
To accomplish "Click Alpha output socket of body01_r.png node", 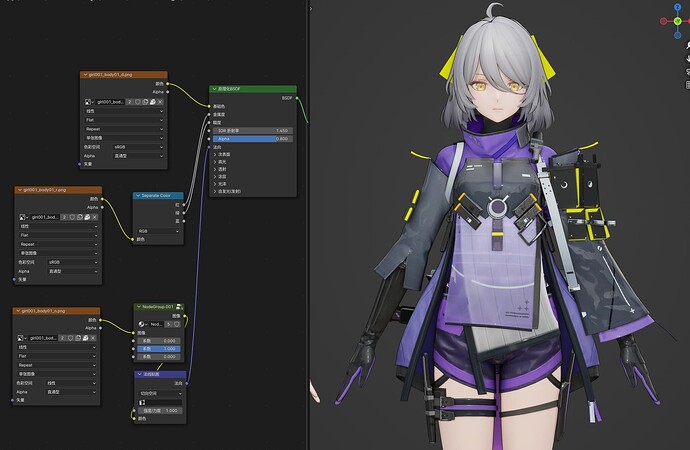I will (102, 207).
